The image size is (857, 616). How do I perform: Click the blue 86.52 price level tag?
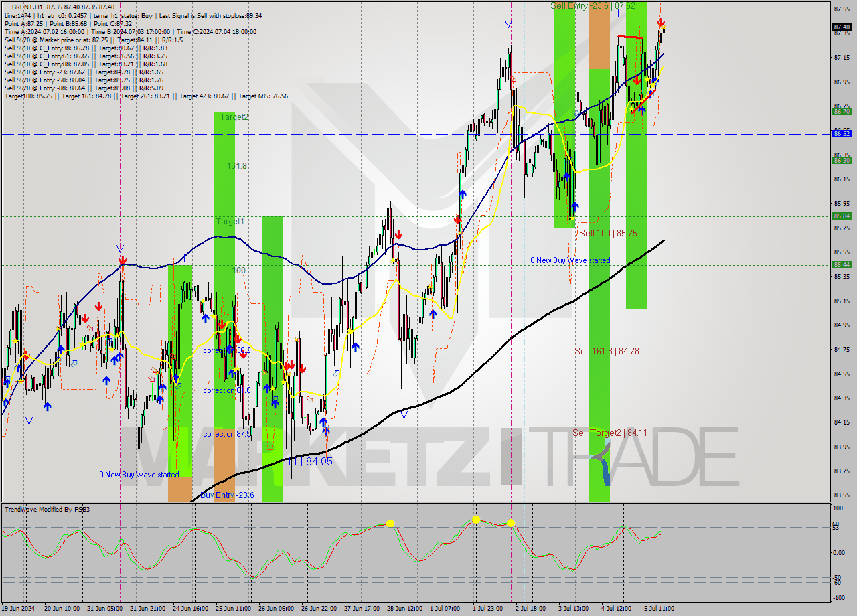(x=842, y=134)
